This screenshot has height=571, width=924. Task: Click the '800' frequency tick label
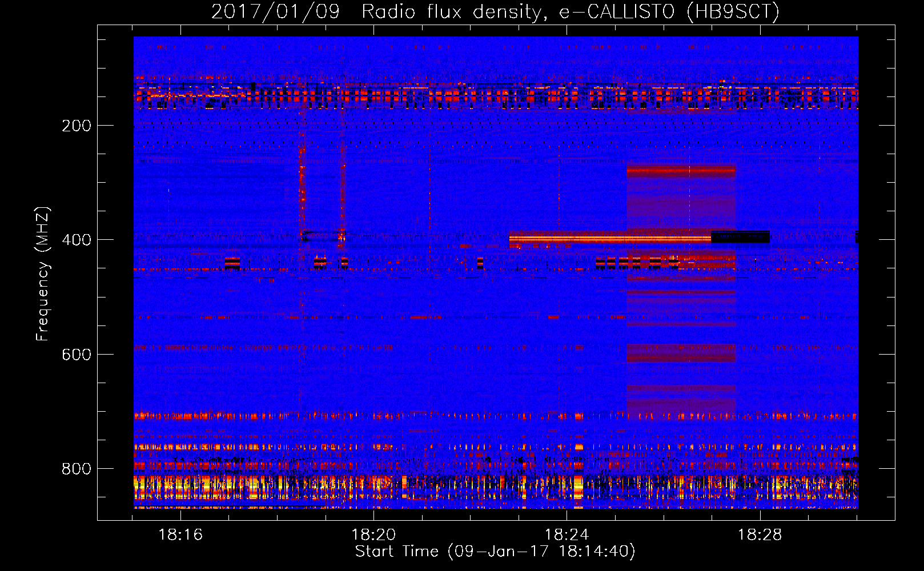point(77,469)
